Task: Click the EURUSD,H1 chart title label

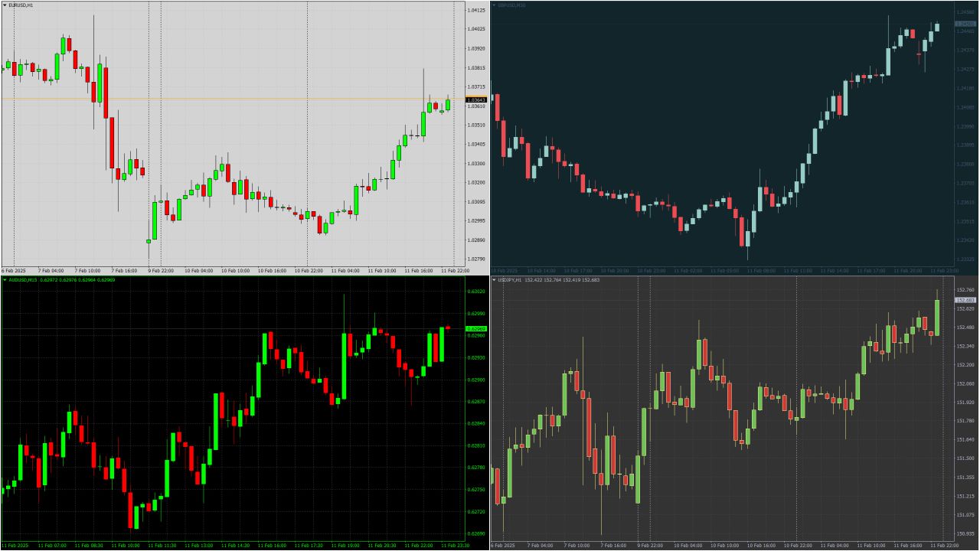Action: coord(19,5)
